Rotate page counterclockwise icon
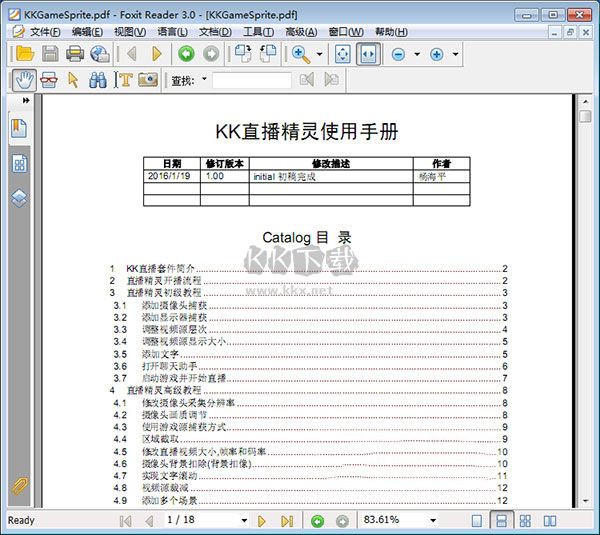Image resolution: width=600 pixels, height=535 pixels. coord(268,54)
